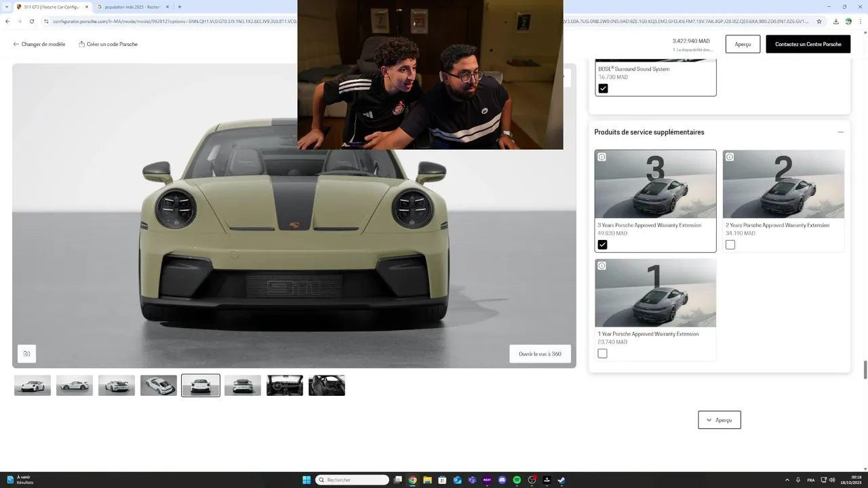Click the 34.190 MAD price text
This screenshot has width=868, height=488.
741,233
